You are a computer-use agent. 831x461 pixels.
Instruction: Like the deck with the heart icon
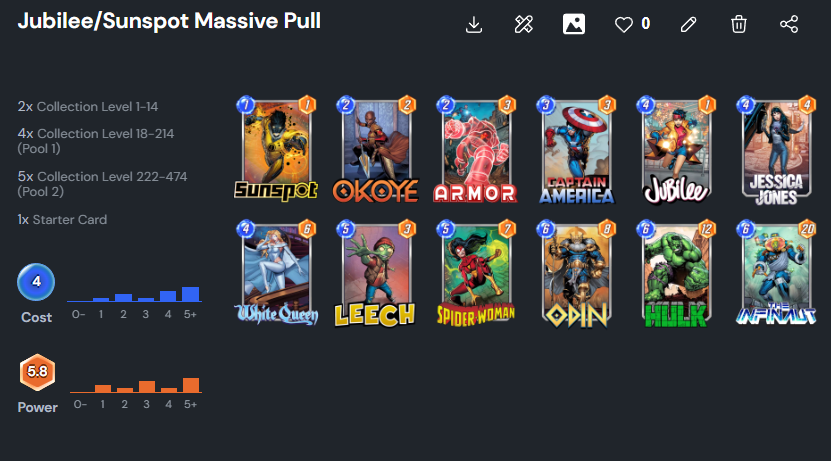624,24
